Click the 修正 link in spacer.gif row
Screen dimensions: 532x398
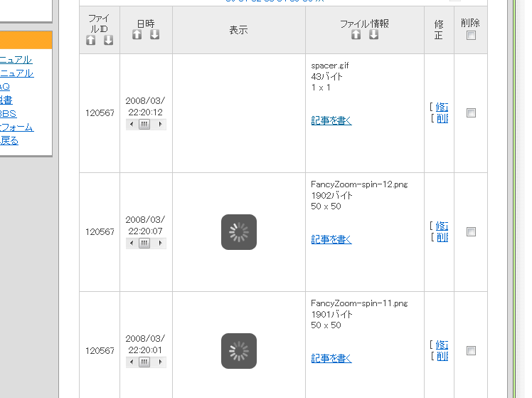click(442, 107)
